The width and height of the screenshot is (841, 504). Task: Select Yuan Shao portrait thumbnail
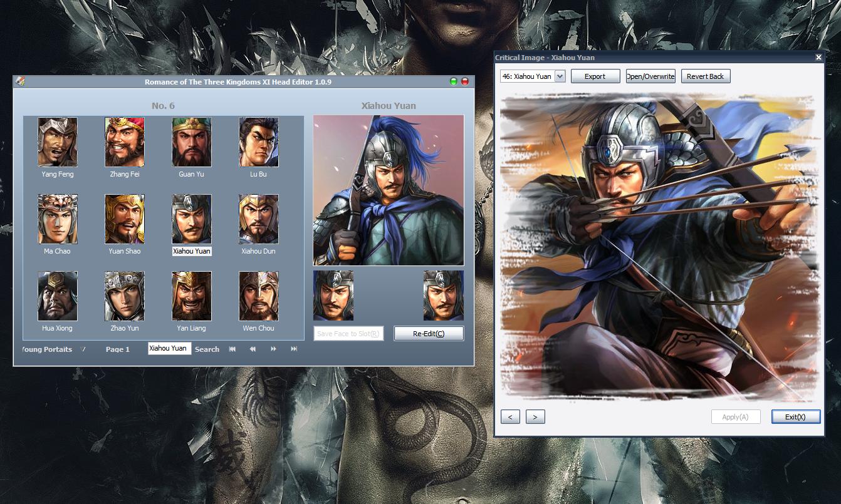click(125, 219)
